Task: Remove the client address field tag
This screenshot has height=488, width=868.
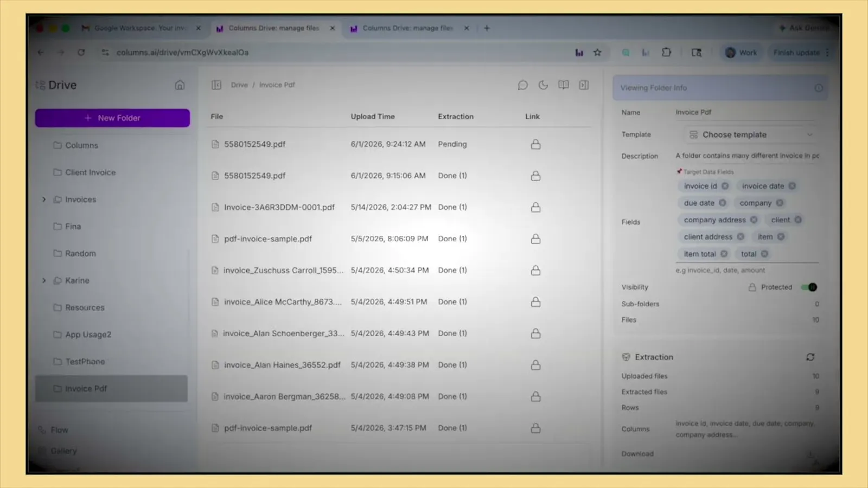Action: (x=741, y=236)
